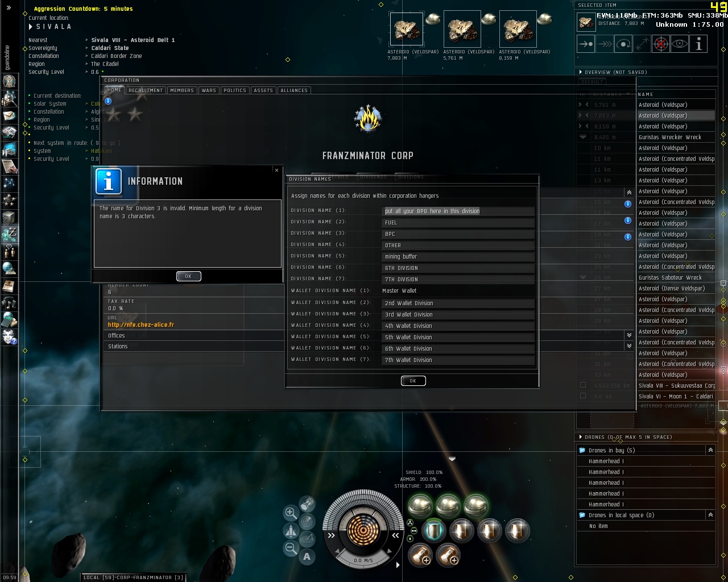Open the nfe.chez-alice.fr URL link

(141, 325)
